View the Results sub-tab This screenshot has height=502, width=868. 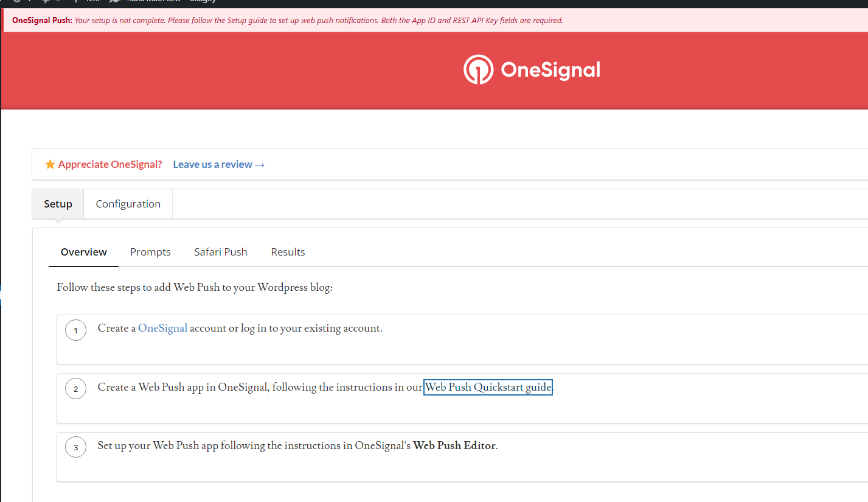point(288,252)
